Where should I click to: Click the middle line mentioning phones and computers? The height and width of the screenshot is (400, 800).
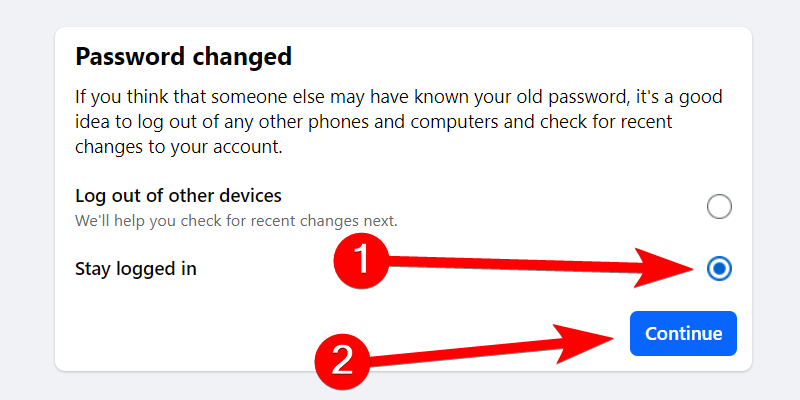coord(373,123)
